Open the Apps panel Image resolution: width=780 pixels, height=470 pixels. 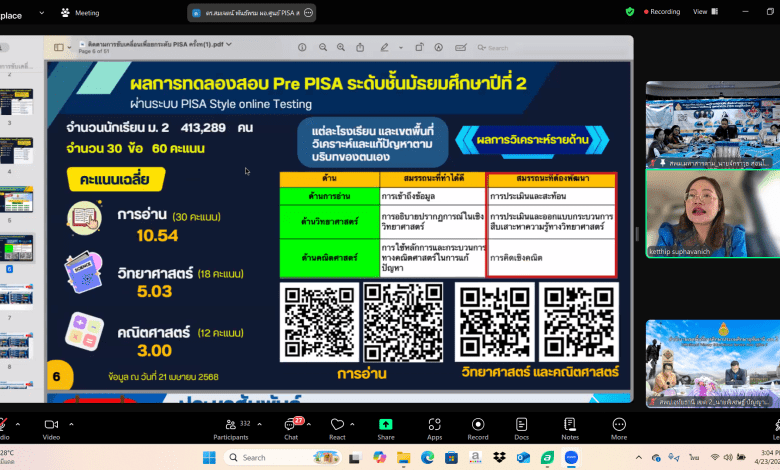434,426
